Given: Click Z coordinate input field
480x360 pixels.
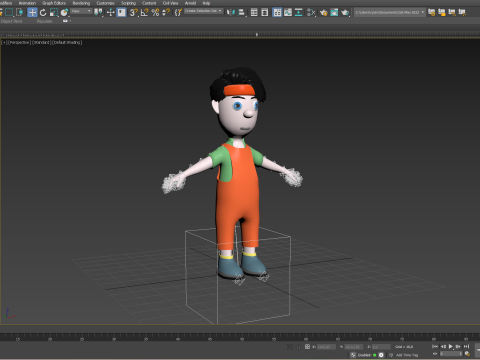Looking at the screenshot, I should (x=381, y=347).
